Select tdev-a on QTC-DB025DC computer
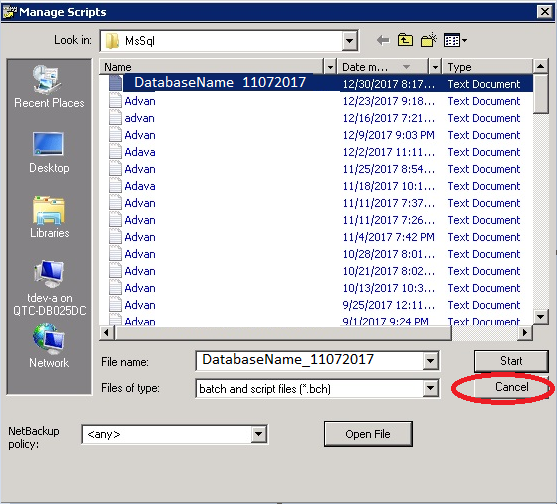Image resolution: width=557 pixels, height=504 pixels. point(49,288)
